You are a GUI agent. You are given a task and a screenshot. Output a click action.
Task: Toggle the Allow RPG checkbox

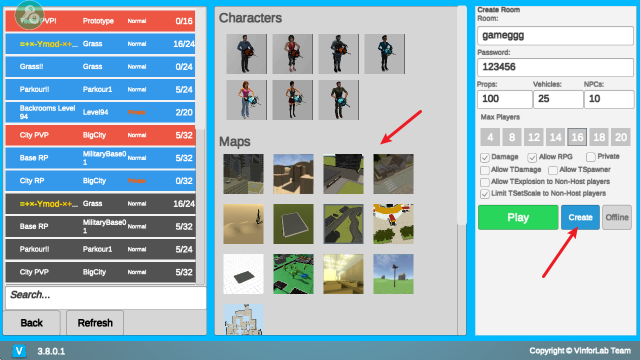click(532, 158)
